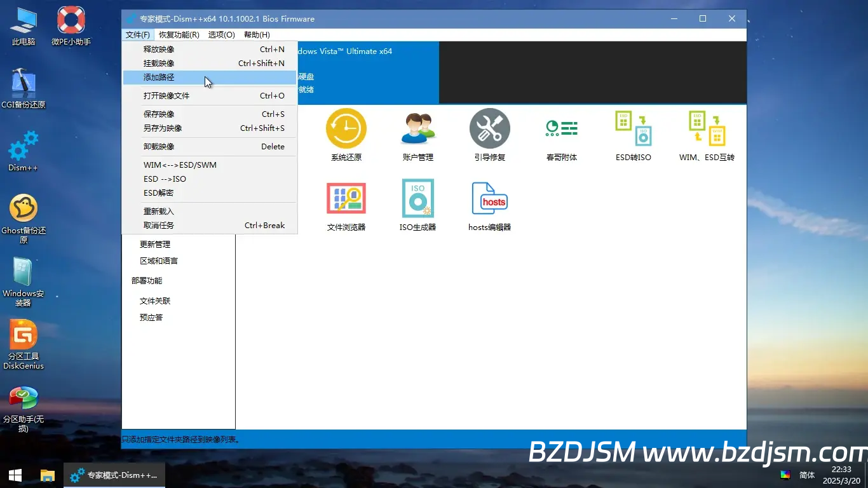Viewport: 868px width, 488px height.
Task: Select 更新管理 in sidebar
Action: coord(155,245)
